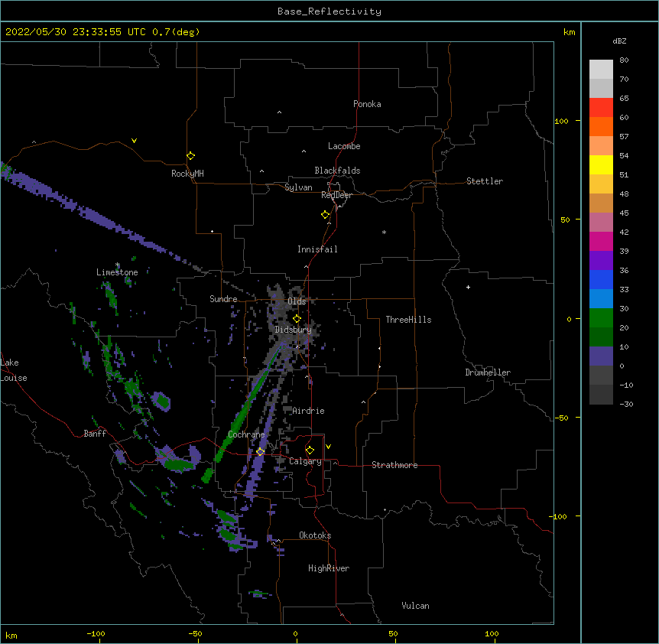659x644 pixels.
Task: Click the Cochrane town label
Action: pyautogui.click(x=246, y=434)
